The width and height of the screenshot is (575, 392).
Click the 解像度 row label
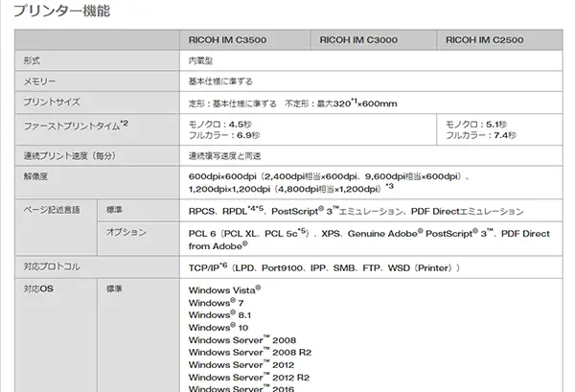click(35, 176)
